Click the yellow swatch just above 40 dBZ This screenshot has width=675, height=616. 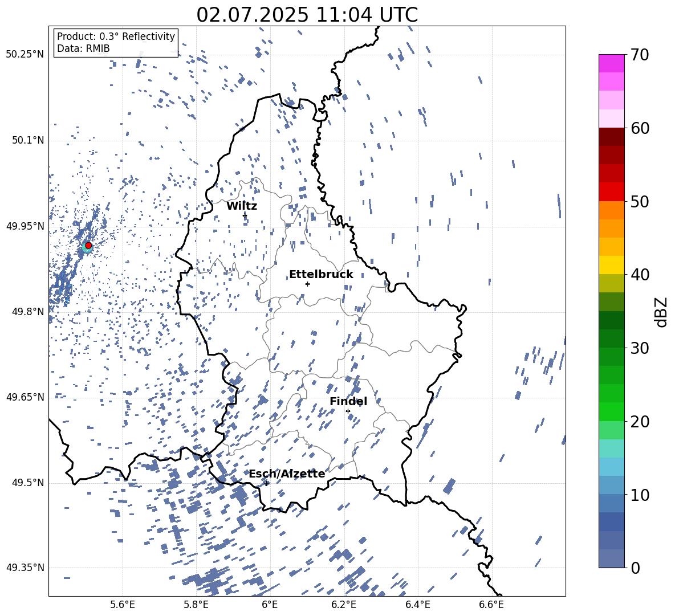(x=611, y=265)
